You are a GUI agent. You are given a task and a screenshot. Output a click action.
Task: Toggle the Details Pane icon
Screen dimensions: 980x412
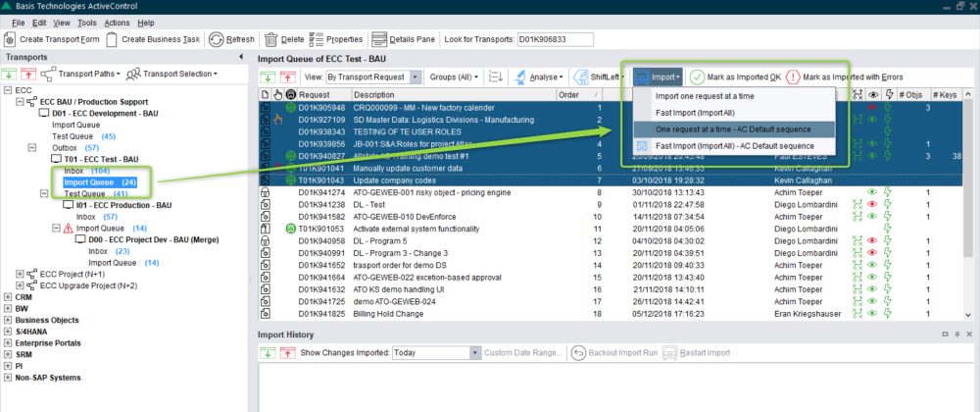379,39
